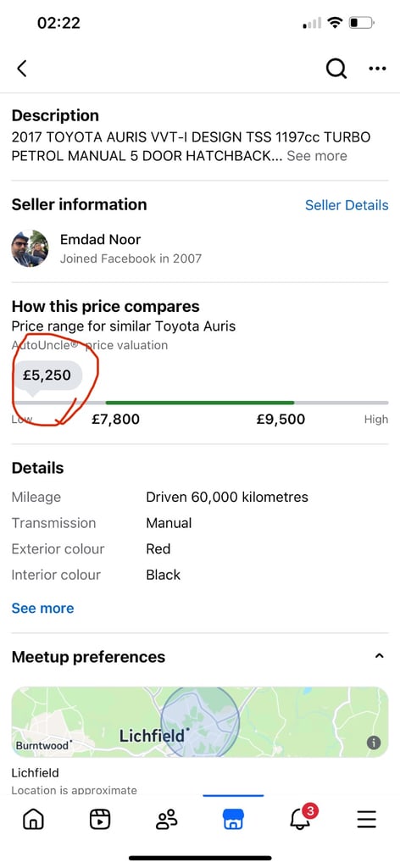Tap the map info icon
The width and height of the screenshot is (400, 868).
click(374, 743)
